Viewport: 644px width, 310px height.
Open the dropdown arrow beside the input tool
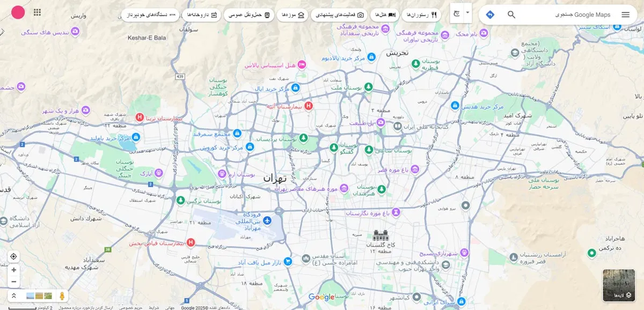click(467, 12)
